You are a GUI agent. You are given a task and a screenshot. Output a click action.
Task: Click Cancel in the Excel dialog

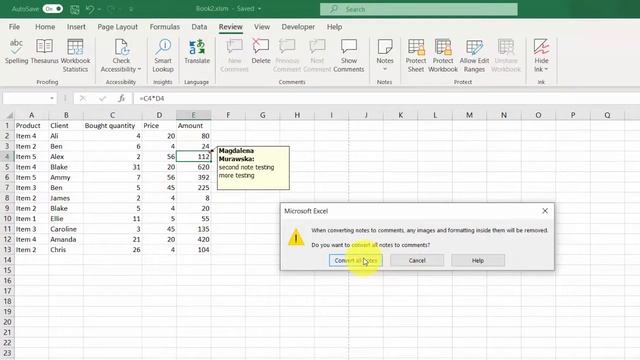point(417,260)
